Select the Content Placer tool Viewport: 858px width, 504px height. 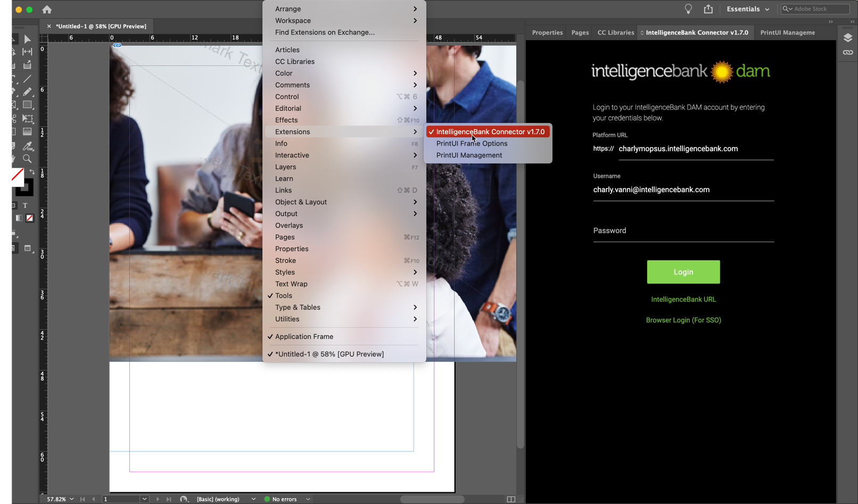[27, 65]
